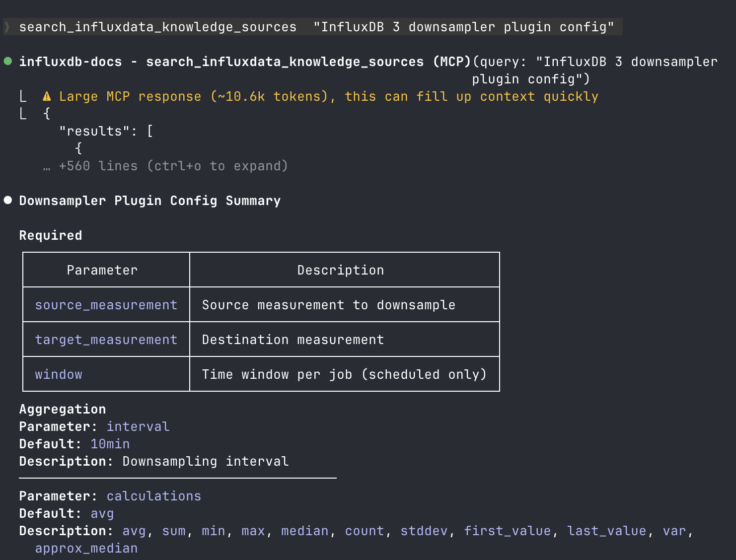Image resolution: width=736 pixels, height=560 pixels.
Task: Click the prompt chevron before search_influxdata_knowledge_sources
Action: 6,26
